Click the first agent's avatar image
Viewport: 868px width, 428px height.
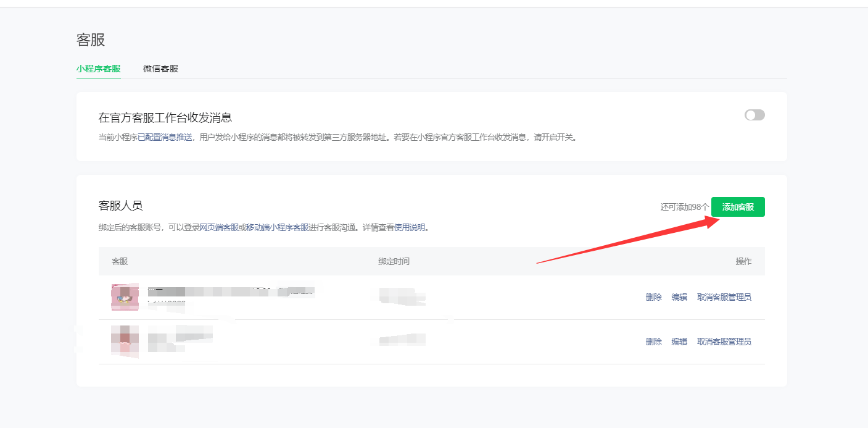[x=125, y=297]
